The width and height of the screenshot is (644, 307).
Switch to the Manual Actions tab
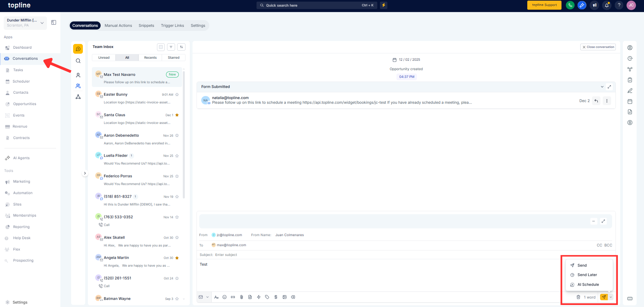pos(118,25)
